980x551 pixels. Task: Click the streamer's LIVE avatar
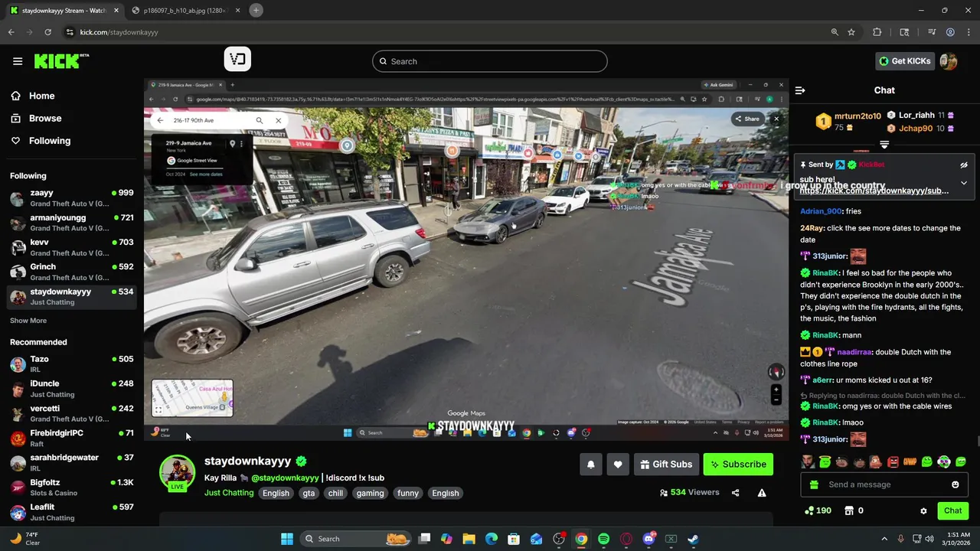pos(177,472)
